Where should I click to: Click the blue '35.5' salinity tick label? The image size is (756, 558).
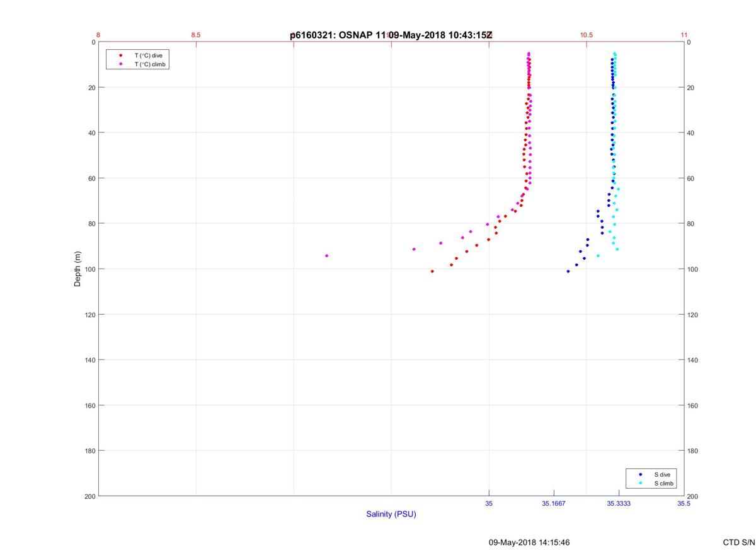click(x=684, y=504)
